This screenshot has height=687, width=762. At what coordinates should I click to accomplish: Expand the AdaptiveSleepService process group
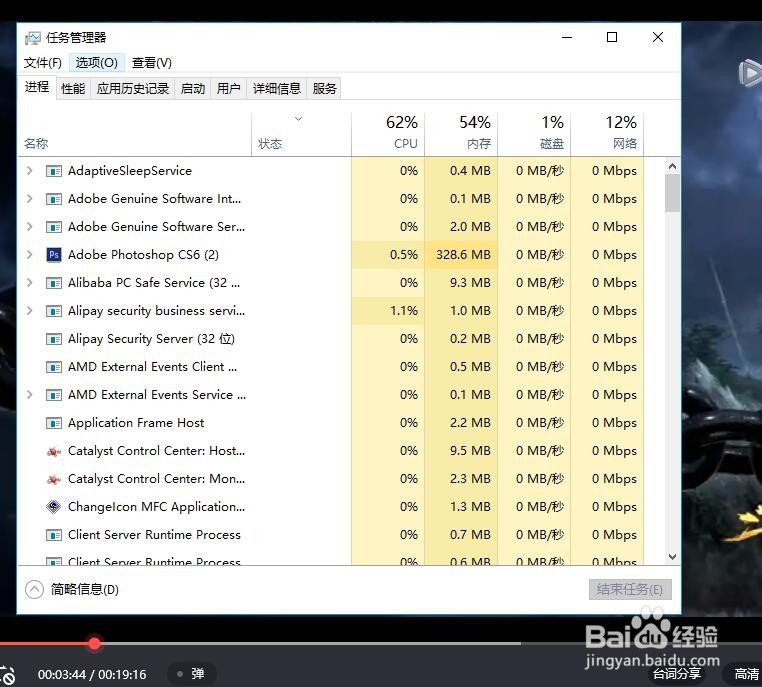(30, 171)
